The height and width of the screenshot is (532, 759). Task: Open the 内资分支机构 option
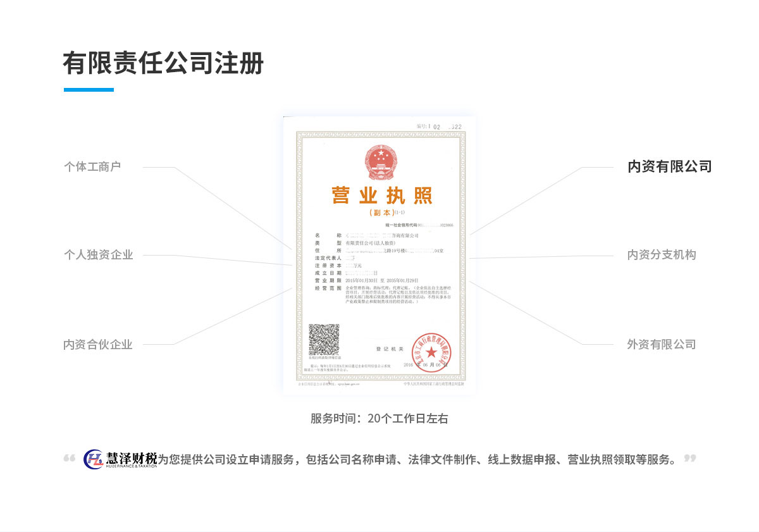tap(661, 255)
